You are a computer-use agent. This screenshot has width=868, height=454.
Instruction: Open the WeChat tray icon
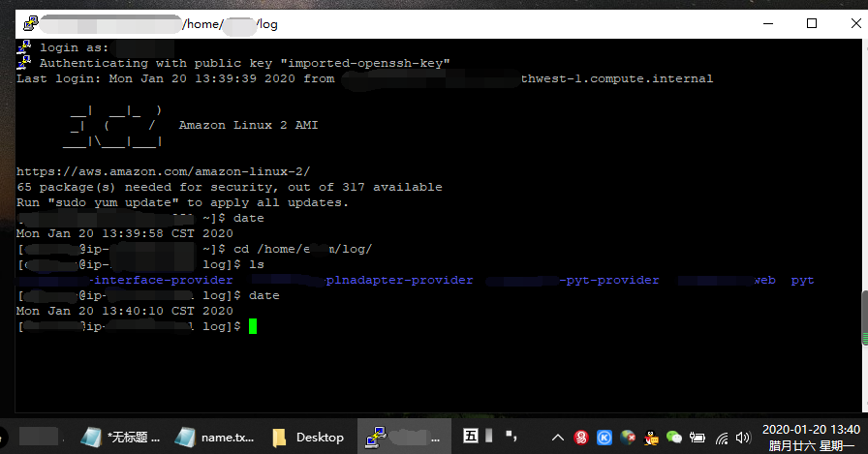(x=673, y=438)
